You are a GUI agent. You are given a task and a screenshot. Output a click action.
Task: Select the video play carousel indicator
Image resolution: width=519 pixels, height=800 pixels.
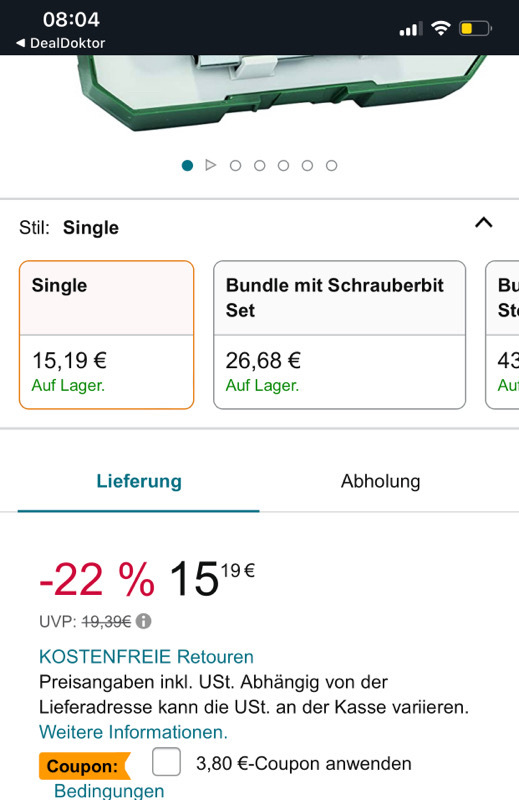[x=211, y=165]
